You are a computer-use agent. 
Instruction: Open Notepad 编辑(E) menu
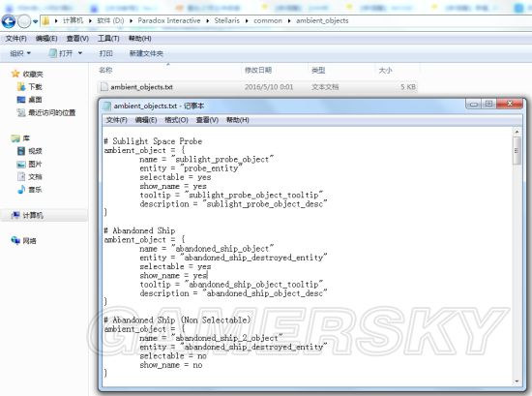pos(146,120)
